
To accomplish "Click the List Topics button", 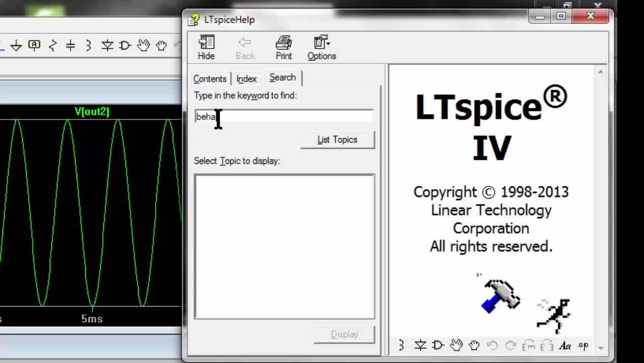I will (x=337, y=140).
